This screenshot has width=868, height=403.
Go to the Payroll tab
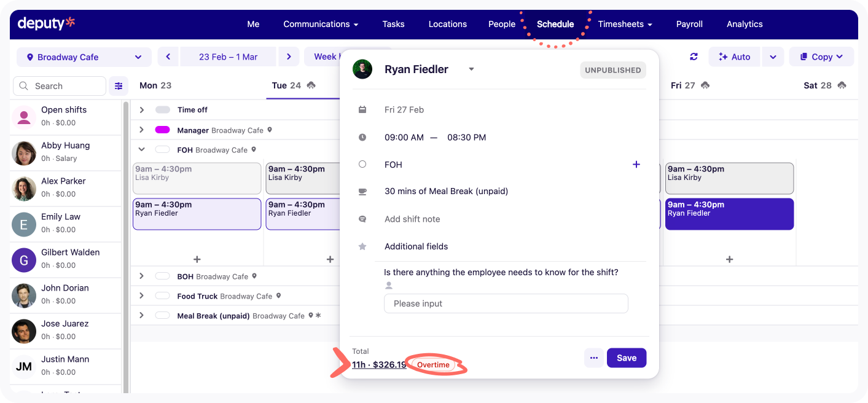(x=689, y=24)
